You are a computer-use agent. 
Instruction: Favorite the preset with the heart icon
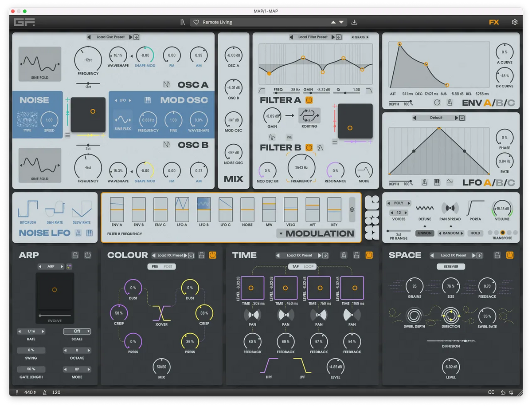pyautogui.click(x=196, y=22)
